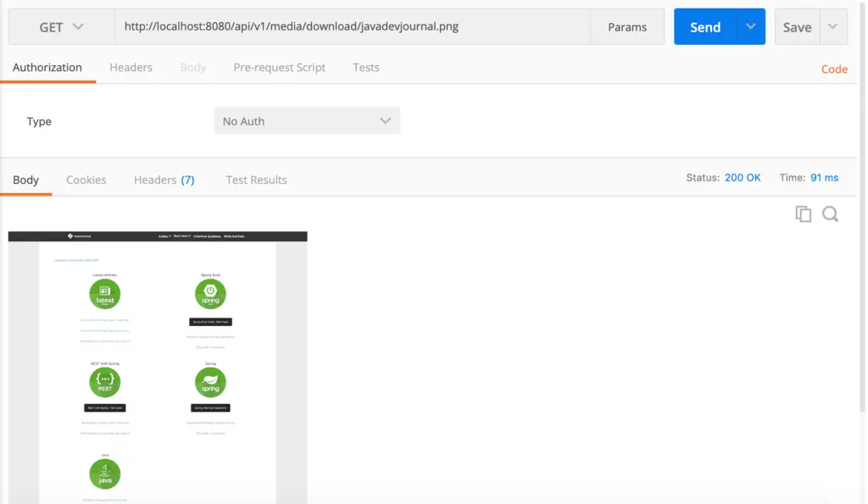Save the request
Image resolution: width=868 pixels, height=504 pixels.
(797, 26)
